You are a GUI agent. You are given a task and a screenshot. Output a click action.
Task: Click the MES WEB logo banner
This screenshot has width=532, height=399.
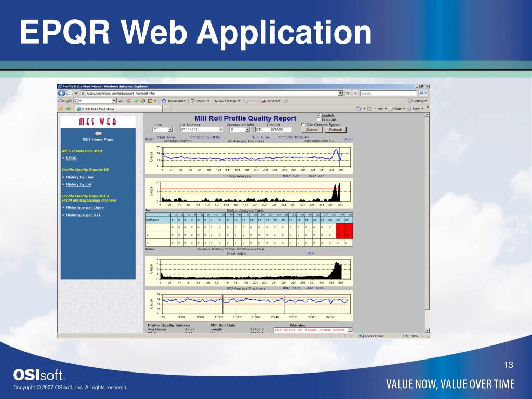pos(98,122)
